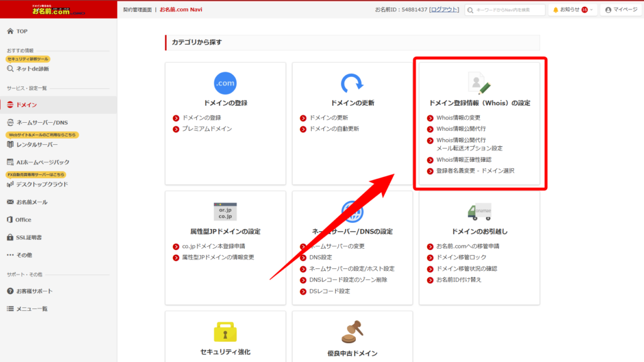
Task: Click the TOP home icon
Action: point(10,31)
